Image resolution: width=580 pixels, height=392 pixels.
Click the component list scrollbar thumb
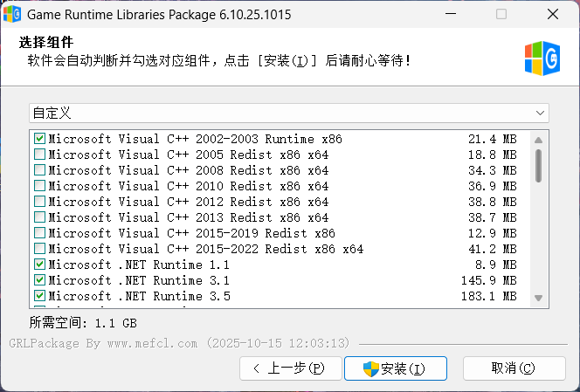(x=539, y=166)
